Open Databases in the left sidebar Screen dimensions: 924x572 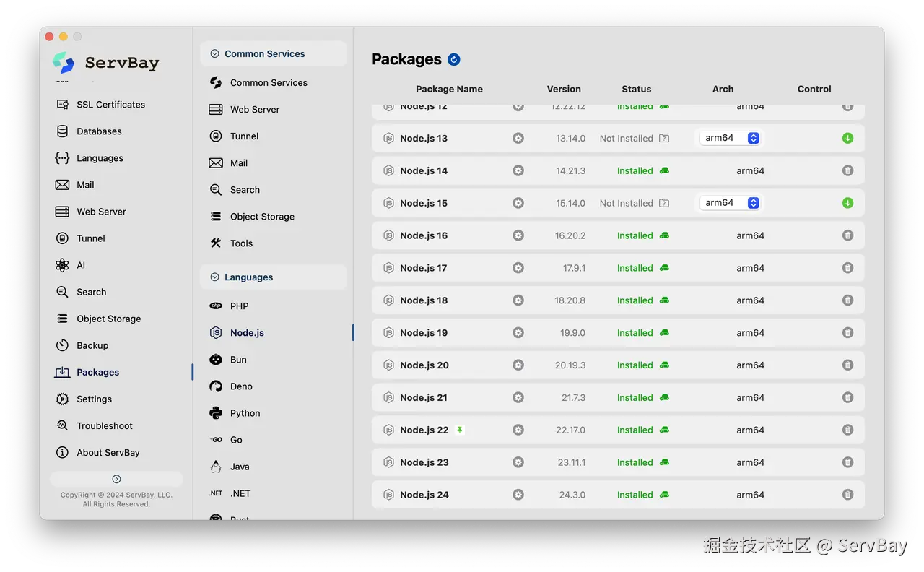(x=99, y=131)
